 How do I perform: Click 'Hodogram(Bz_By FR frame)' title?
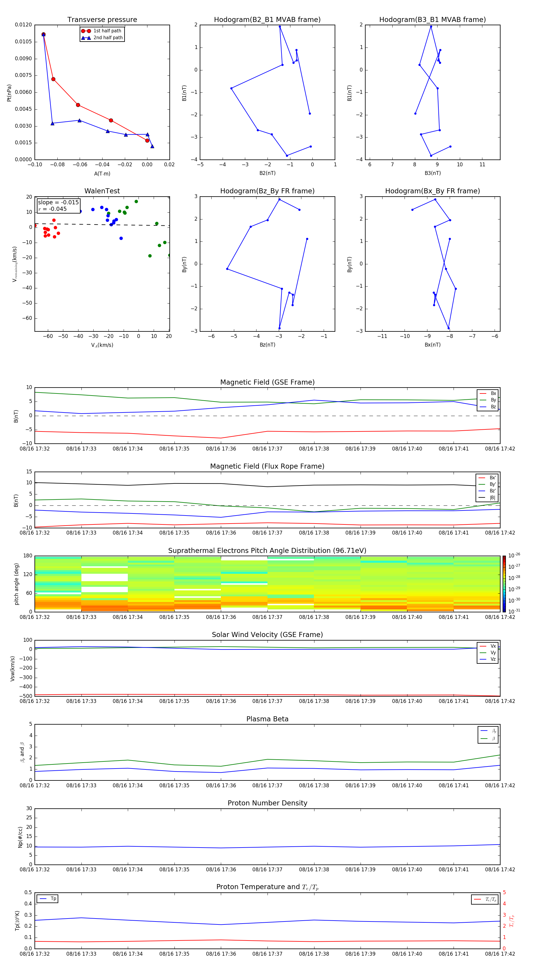click(267, 191)
